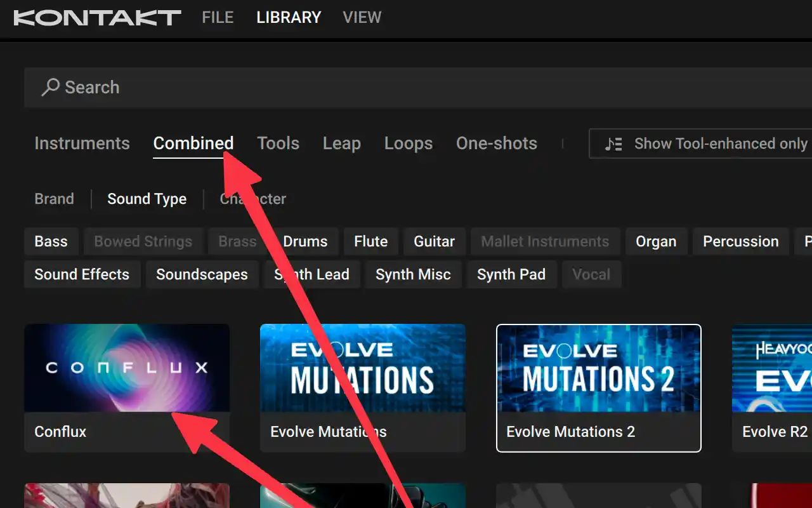The width and height of the screenshot is (812, 508).
Task: Switch to the Tools tab
Action: pos(278,144)
